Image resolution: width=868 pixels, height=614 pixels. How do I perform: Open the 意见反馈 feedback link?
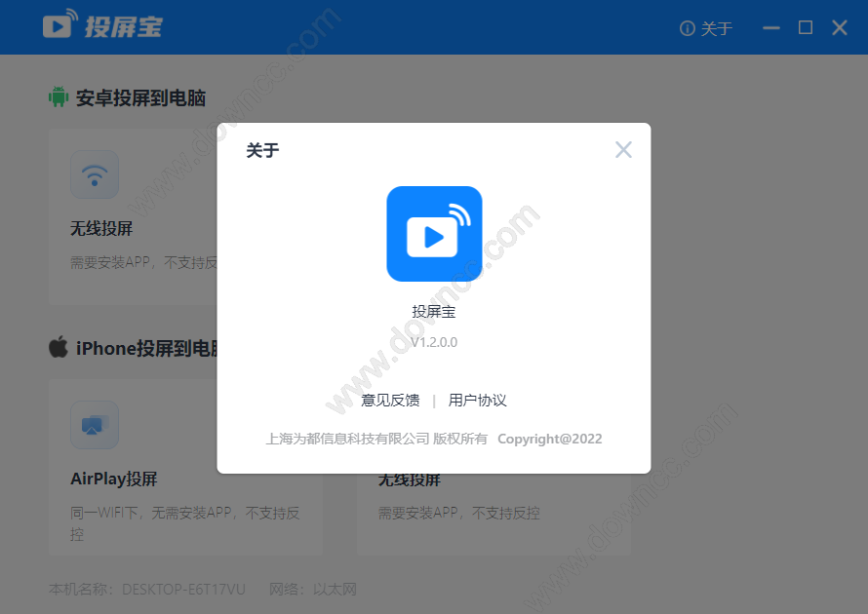pos(390,400)
